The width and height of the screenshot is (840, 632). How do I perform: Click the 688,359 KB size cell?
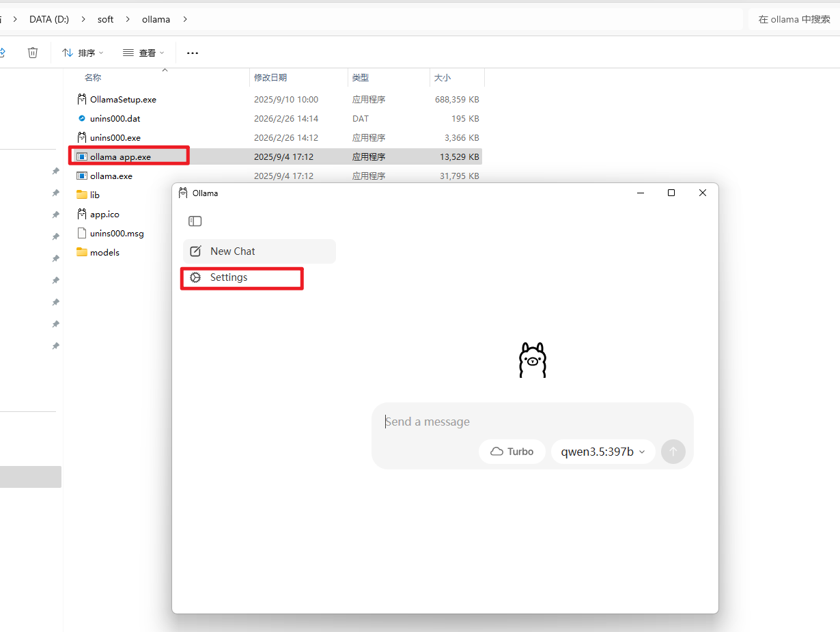(457, 99)
